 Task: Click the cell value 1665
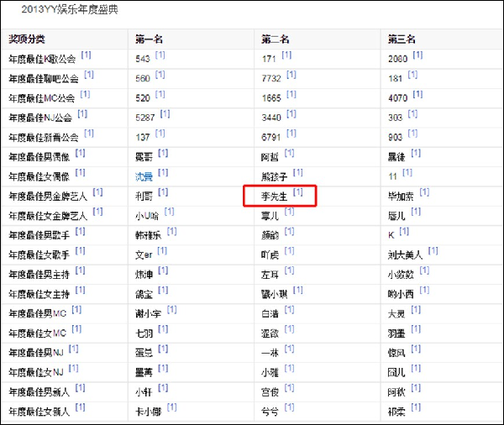pos(271,98)
